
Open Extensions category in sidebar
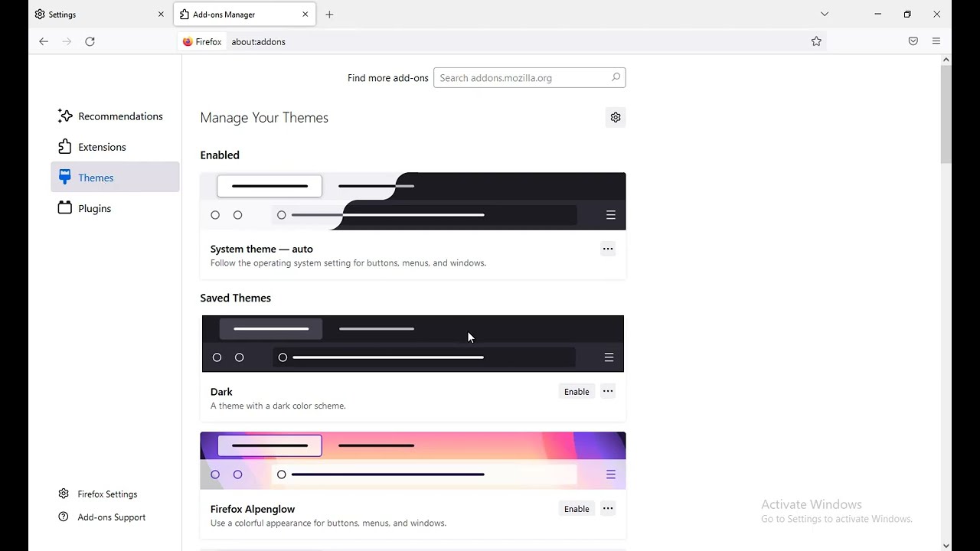[x=115, y=147]
